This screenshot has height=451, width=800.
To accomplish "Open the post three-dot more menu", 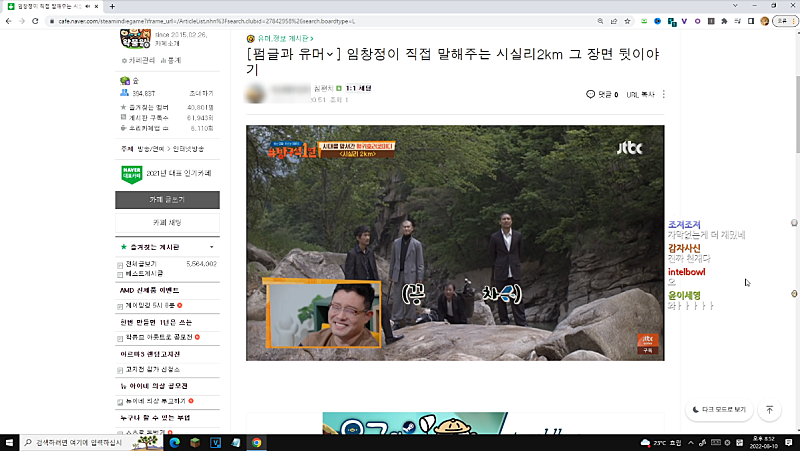I will [x=664, y=94].
